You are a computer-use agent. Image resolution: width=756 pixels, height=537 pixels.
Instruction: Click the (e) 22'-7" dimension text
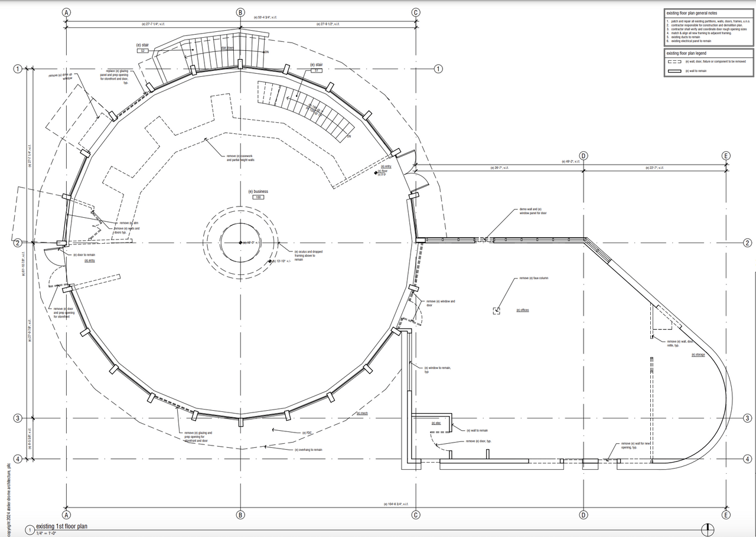pos(654,168)
